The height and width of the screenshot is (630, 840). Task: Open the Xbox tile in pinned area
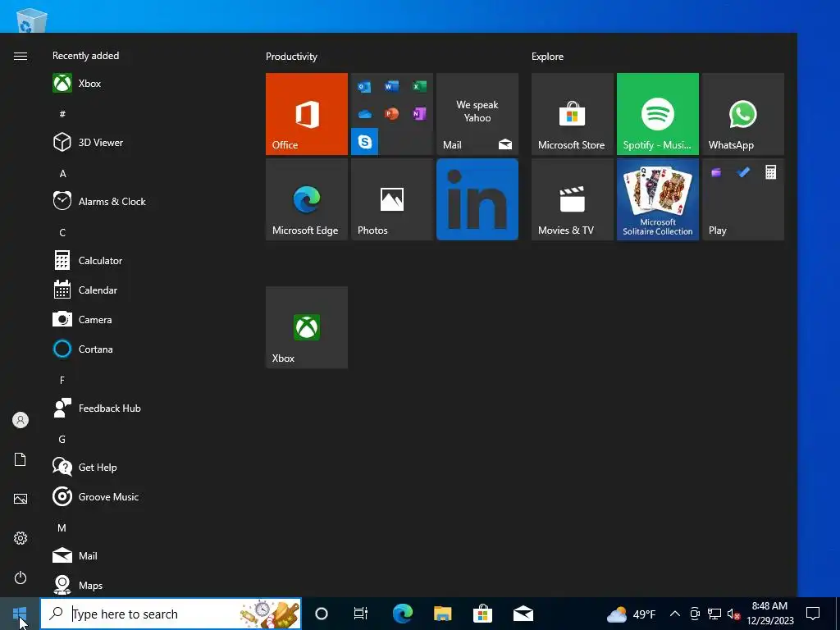point(307,327)
